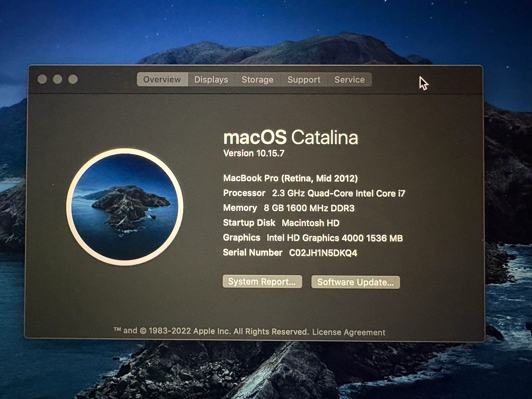Viewport: 532px width, 399px height.
Task: Select the Storage tab
Action: click(x=257, y=80)
